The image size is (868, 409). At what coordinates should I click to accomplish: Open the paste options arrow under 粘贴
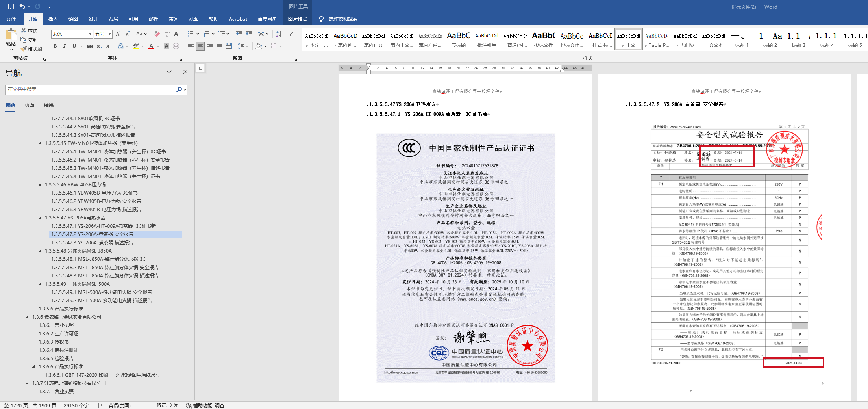pos(11,50)
